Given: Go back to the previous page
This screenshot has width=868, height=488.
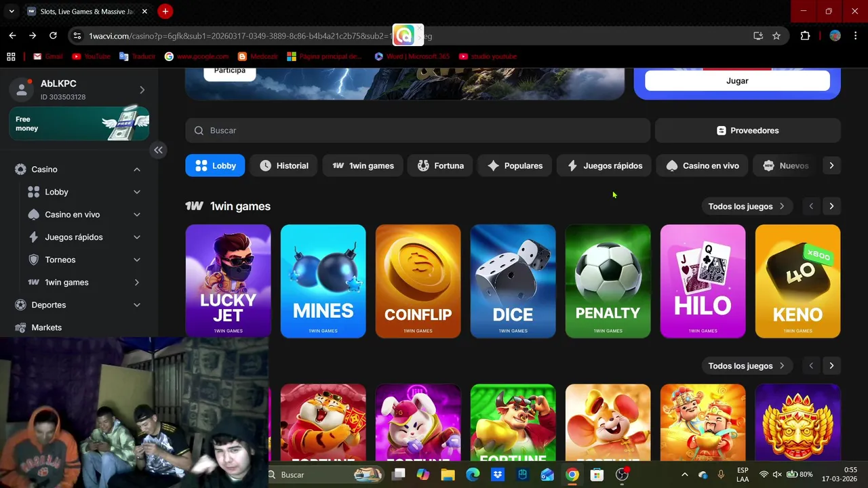Looking at the screenshot, I should (12, 36).
